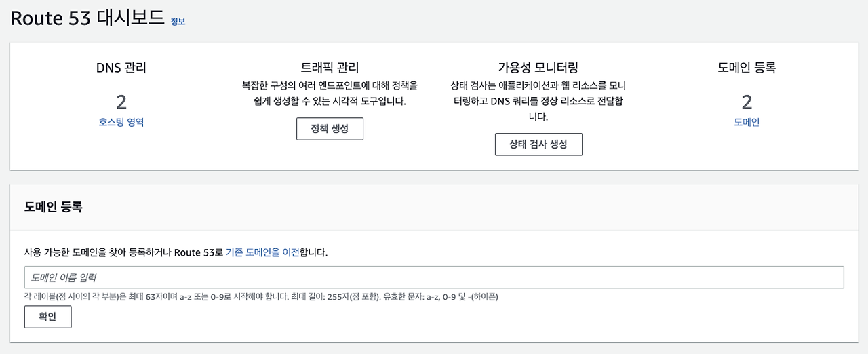This screenshot has height=354, width=868.
Task: Click the 가용성 모니터링 description text
Action: (538, 102)
